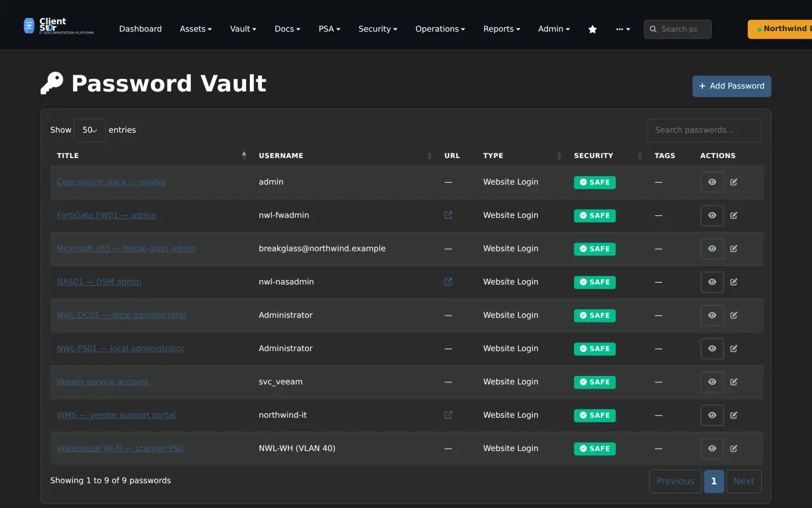Open the Operations dropdown menu

[440, 29]
